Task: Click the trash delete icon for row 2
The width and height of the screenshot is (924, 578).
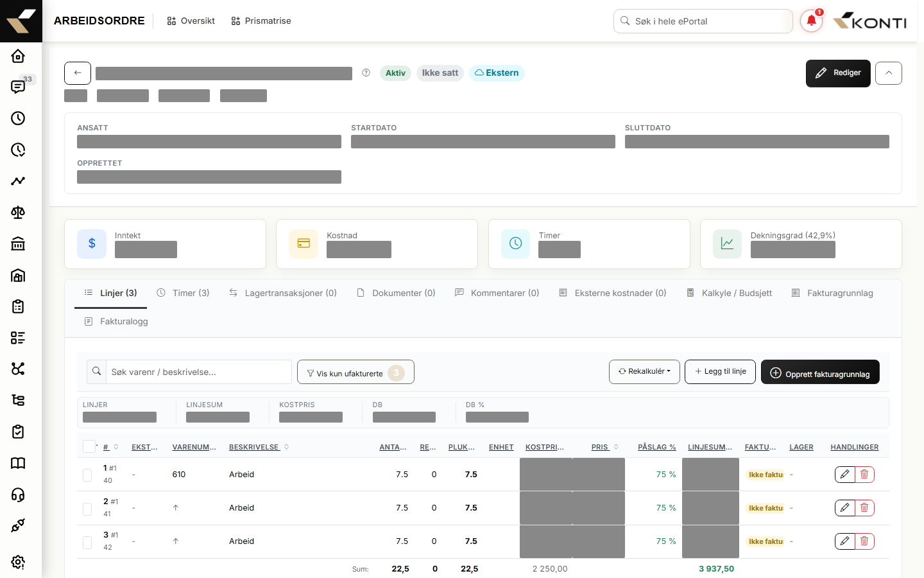Action: click(x=864, y=507)
